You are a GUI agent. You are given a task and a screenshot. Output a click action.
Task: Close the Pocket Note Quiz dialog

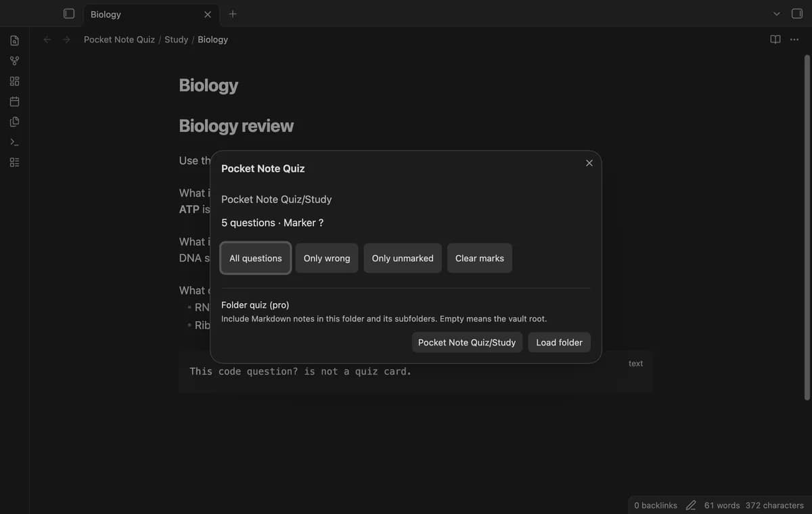[x=589, y=163]
